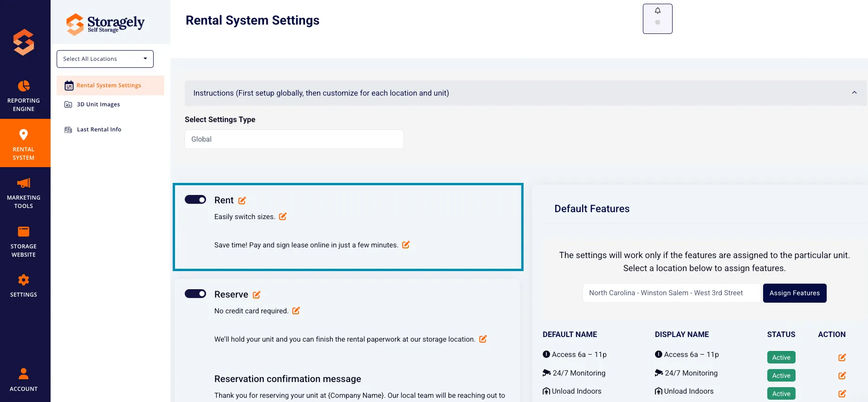Edit the 24/7 Monitoring feature

842,376
